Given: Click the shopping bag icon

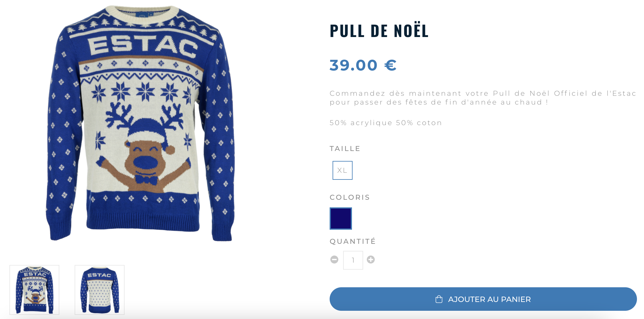Looking at the screenshot, I should coord(439,299).
